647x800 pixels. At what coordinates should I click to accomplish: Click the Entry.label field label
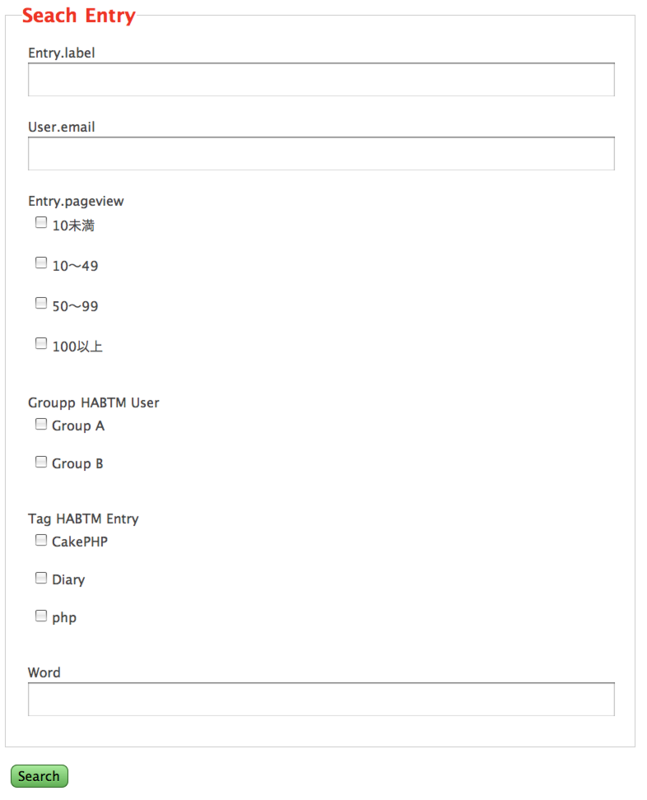[x=61, y=53]
